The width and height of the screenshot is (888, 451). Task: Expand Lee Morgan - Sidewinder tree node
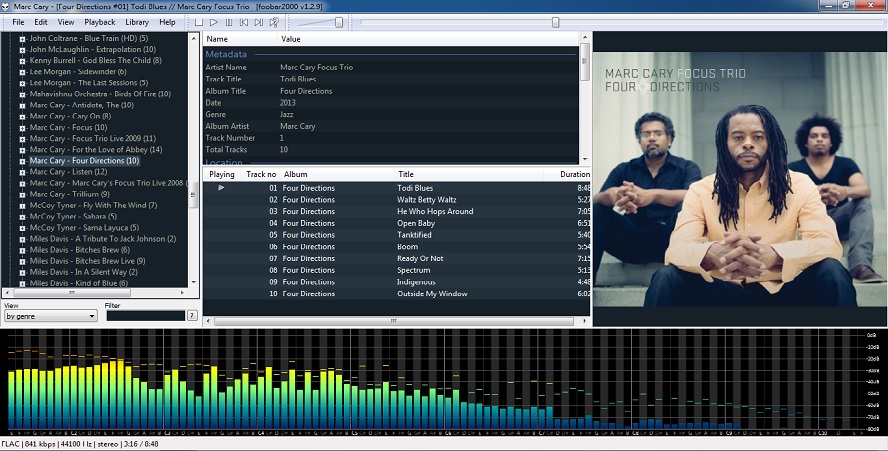coord(23,72)
